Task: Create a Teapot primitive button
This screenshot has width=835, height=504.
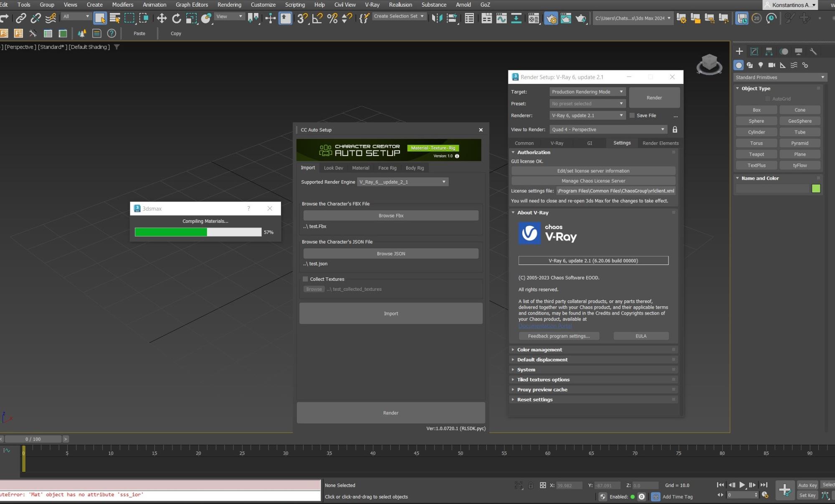Action: (x=756, y=154)
